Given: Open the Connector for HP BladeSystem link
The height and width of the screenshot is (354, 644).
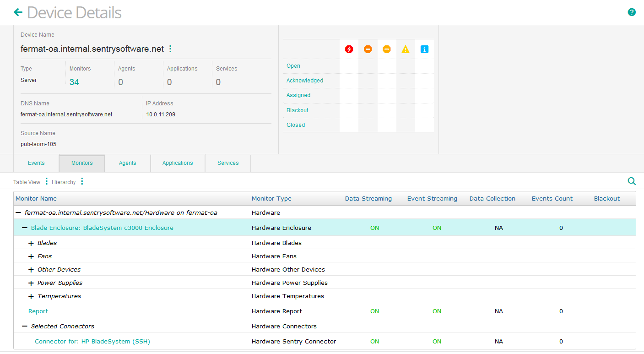Looking at the screenshot, I should coord(92,342).
